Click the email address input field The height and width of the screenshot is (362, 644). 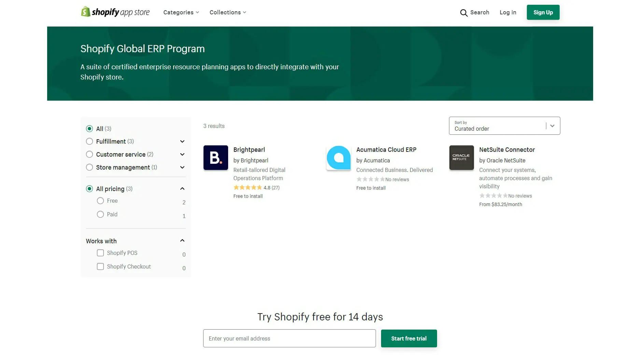289,338
